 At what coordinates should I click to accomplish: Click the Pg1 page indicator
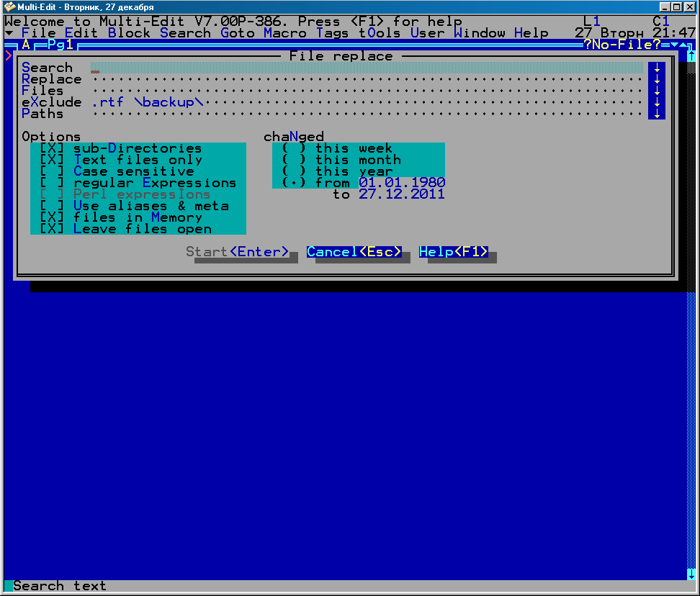(x=60, y=45)
